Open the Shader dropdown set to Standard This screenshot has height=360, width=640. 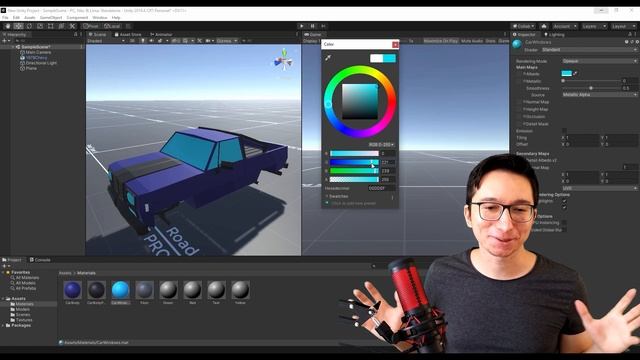click(589, 50)
